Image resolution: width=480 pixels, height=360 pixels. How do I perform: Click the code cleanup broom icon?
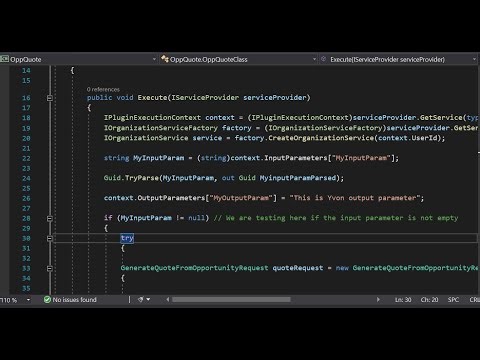pos(140,300)
